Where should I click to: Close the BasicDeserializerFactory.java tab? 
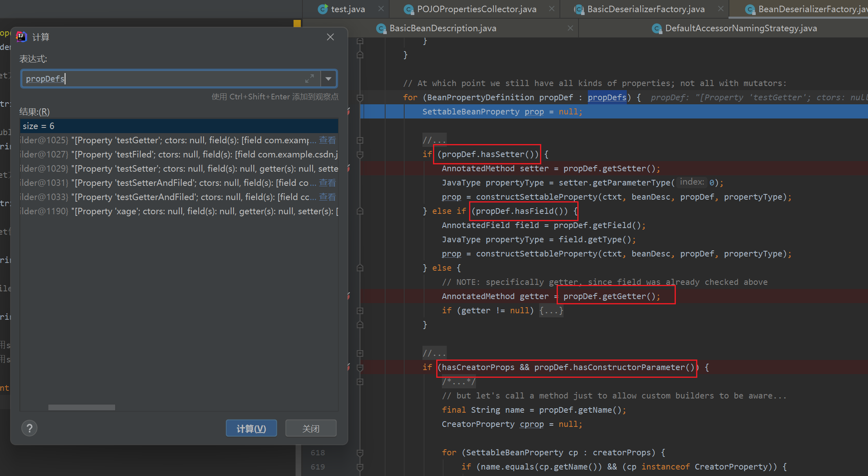720,9
